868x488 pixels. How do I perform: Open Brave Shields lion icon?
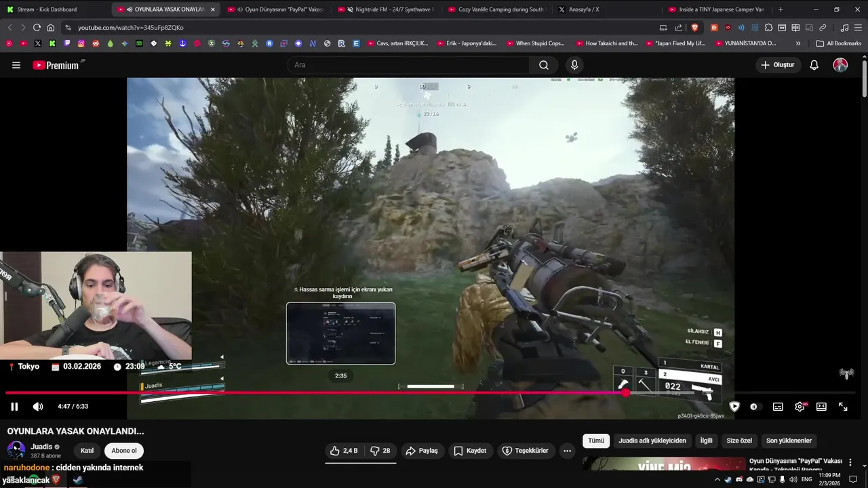[694, 28]
